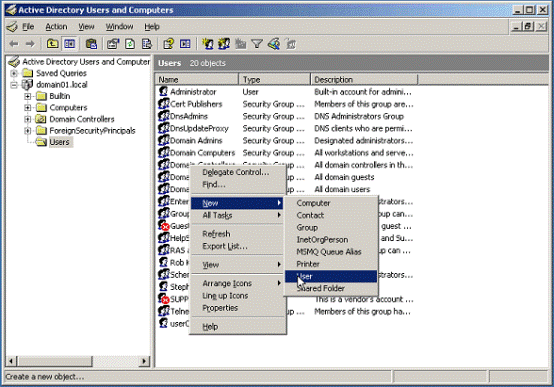This screenshot has width=554, height=387.
Task: Click the filter funnel toolbar icon
Action: pyautogui.click(x=257, y=44)
